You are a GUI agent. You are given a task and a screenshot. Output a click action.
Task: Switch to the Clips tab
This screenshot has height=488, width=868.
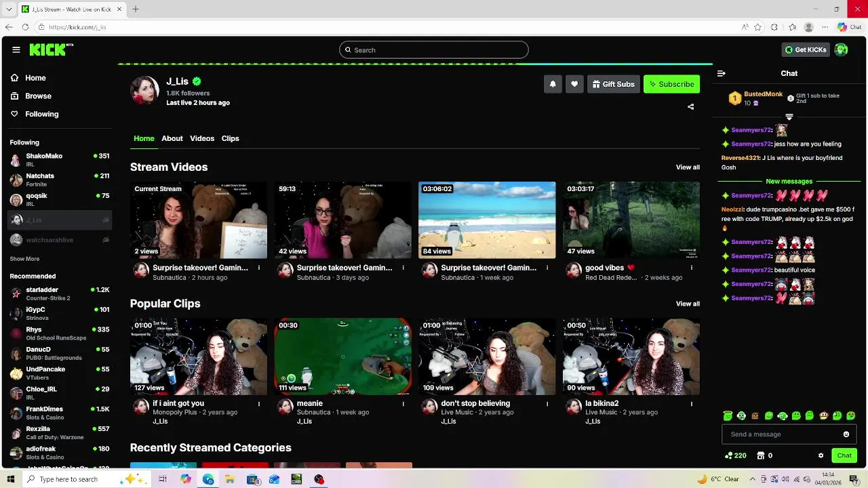230,138
